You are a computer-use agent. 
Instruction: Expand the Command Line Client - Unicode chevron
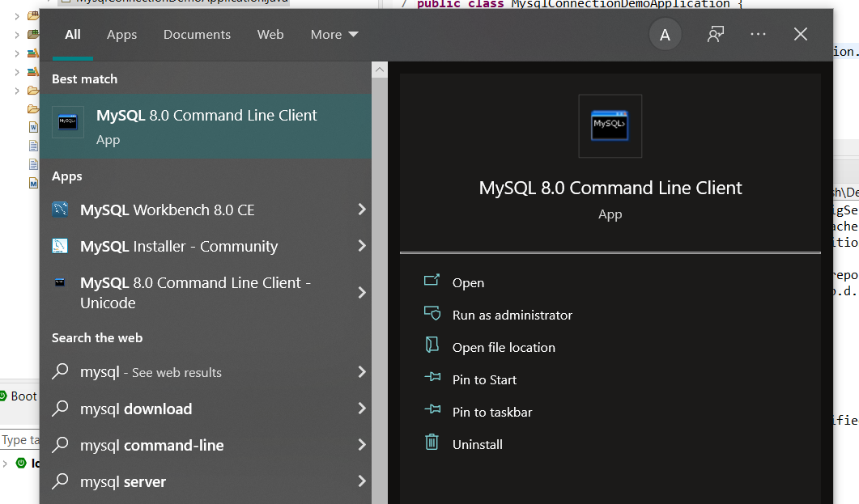coord(362,293)
